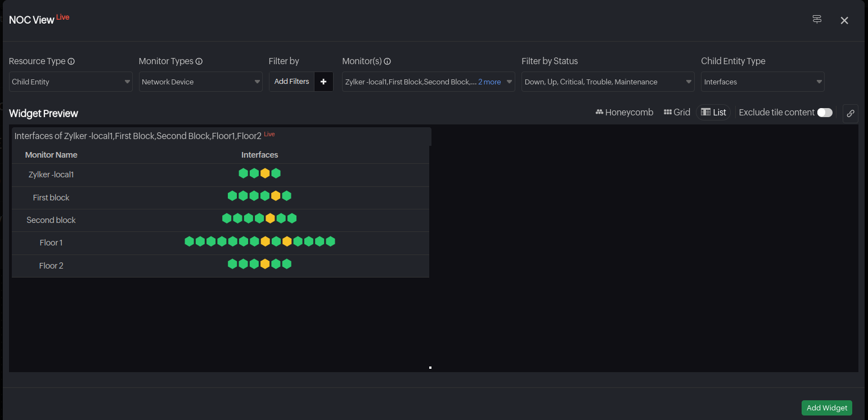The height and width of the screenshot is (420, 868).
Task: Click the Monitor Types info icon
Action: (199, 61)
